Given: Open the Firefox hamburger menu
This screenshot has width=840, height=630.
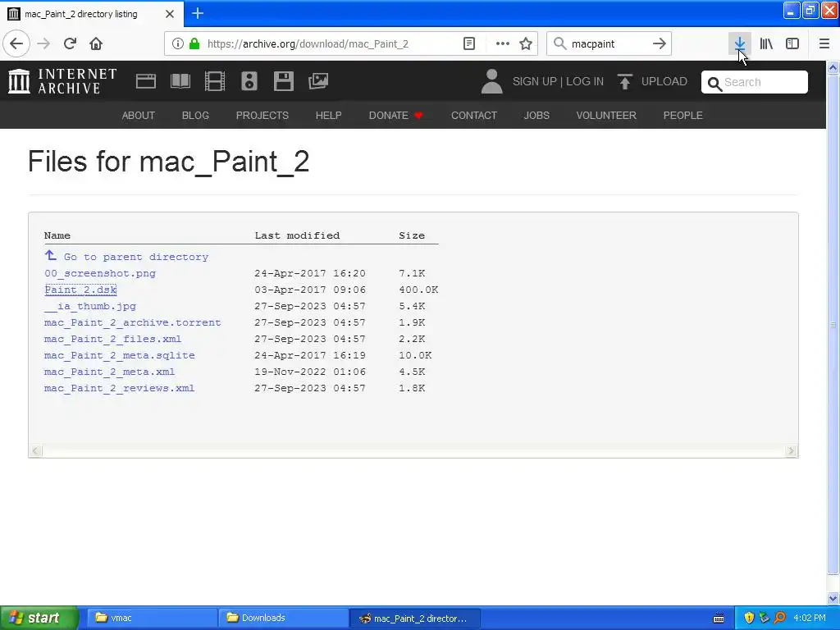Looking at the screenshot, I should tap(824, 43).
